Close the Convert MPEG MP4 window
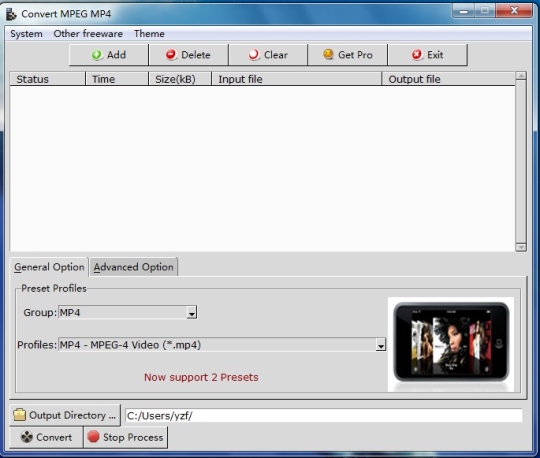This screenshot has width=540, height=458. (514, 11)
